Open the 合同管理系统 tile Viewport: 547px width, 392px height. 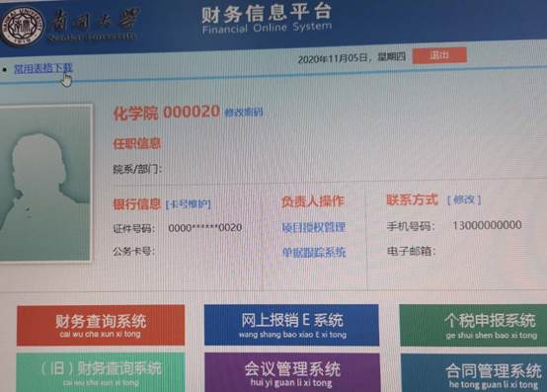474,373
